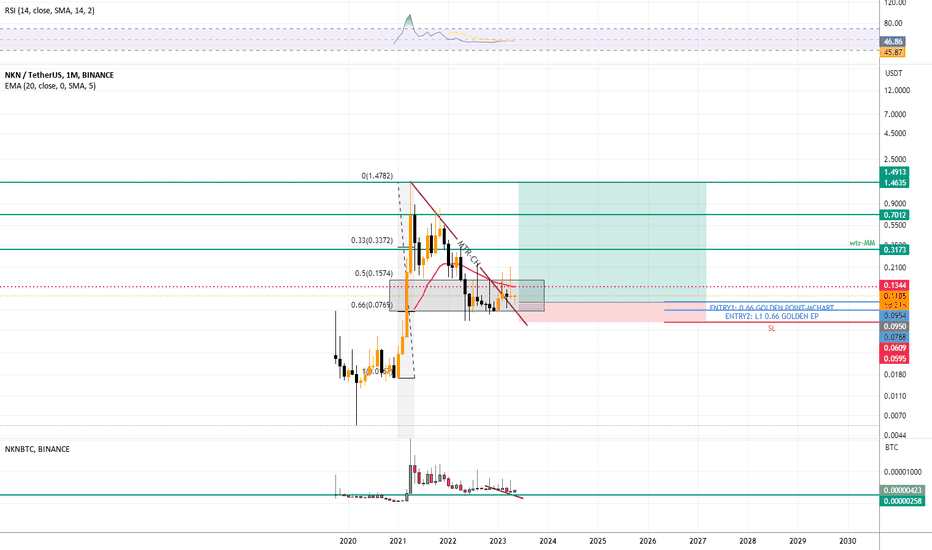Select the 1.4913 green price label
Screen dimensions: 932x550
pos(894,172)
